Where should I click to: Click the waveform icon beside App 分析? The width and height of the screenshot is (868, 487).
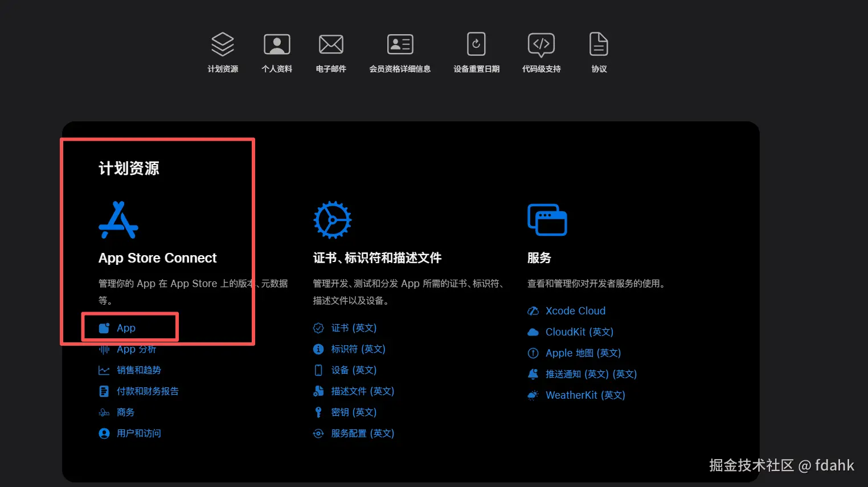[104, 349]
